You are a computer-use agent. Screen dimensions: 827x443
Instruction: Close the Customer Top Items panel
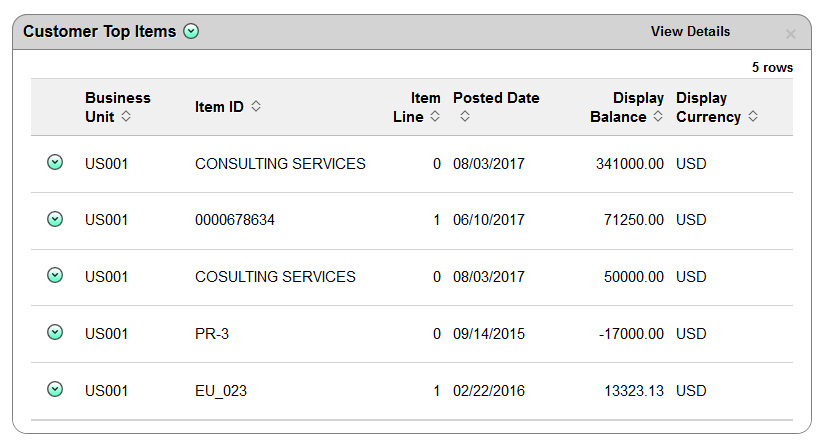point(790,34)
